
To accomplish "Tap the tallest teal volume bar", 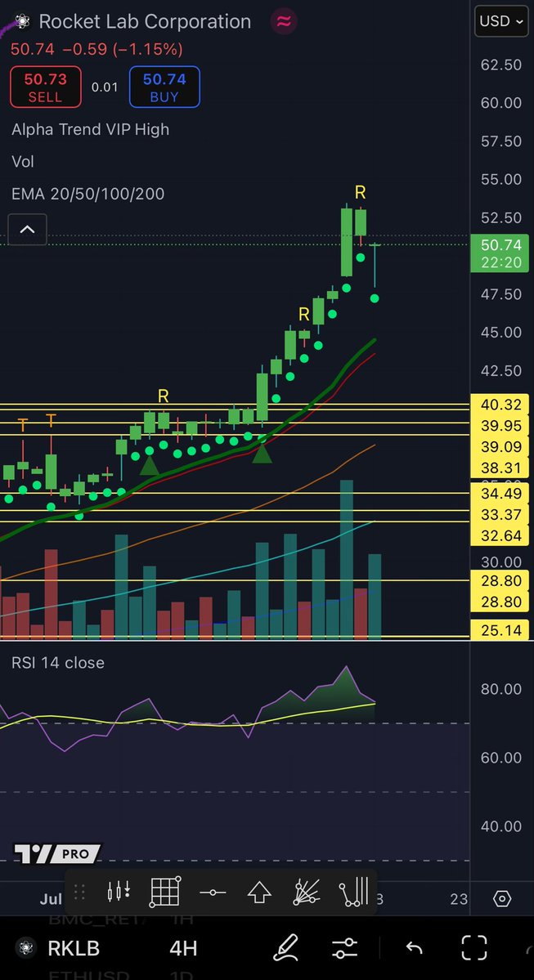I will [x=347, y=559].
